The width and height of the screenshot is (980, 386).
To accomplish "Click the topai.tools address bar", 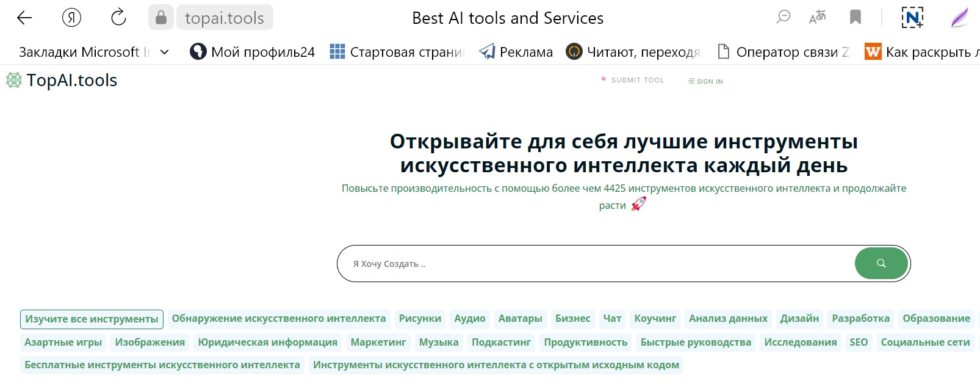I will pyautogui.click(x=225, y=18).
